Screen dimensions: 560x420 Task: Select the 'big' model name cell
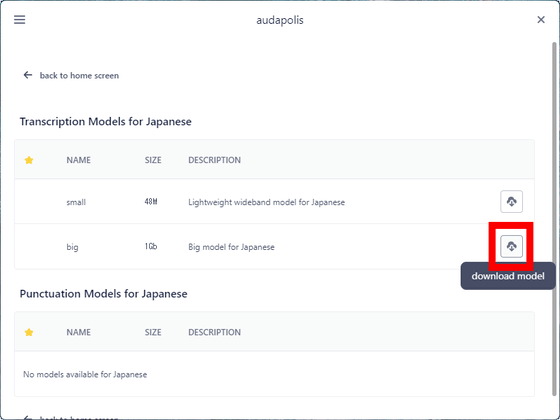72,247
